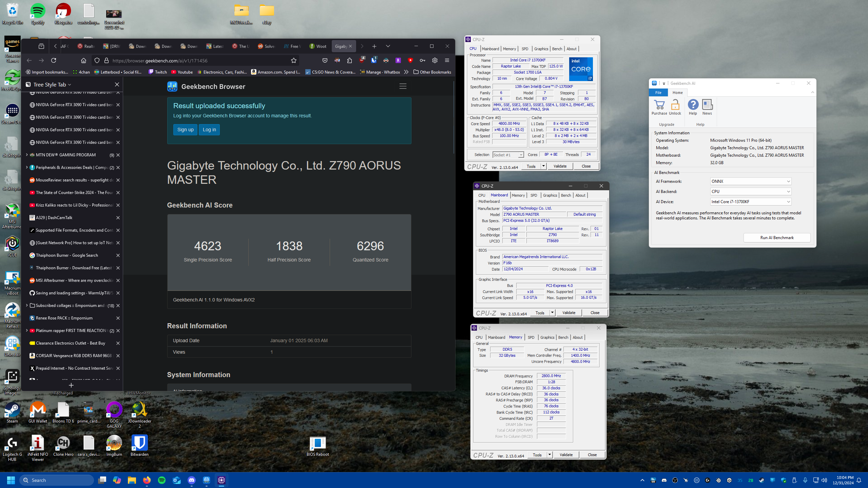Expand the Subscribed collages tab group
868x488 pixels.
point(27,305)
